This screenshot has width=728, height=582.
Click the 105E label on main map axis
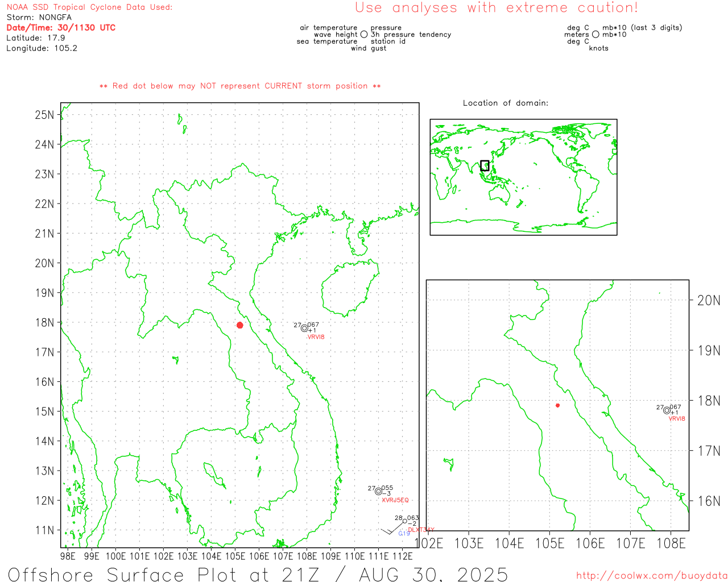click(x=235, y=556)
